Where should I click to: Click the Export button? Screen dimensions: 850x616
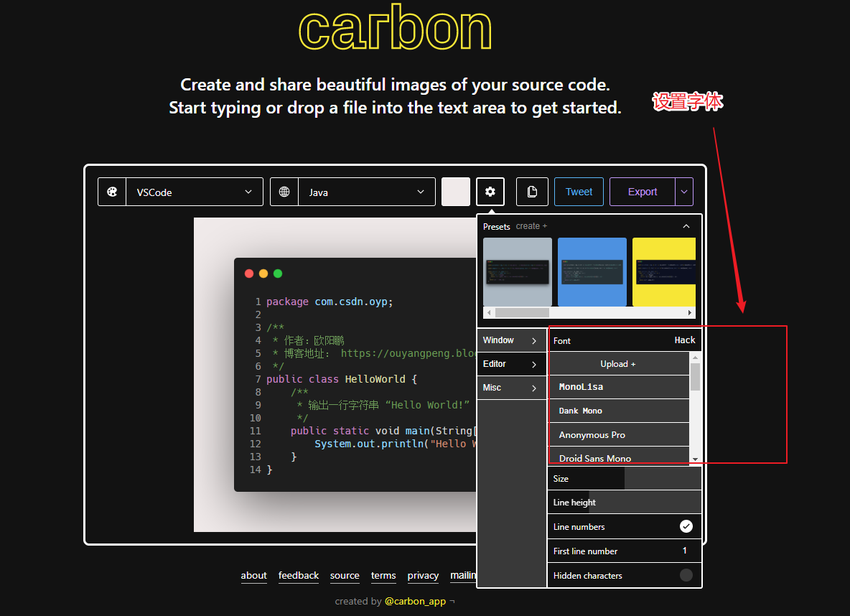point(643,192)
